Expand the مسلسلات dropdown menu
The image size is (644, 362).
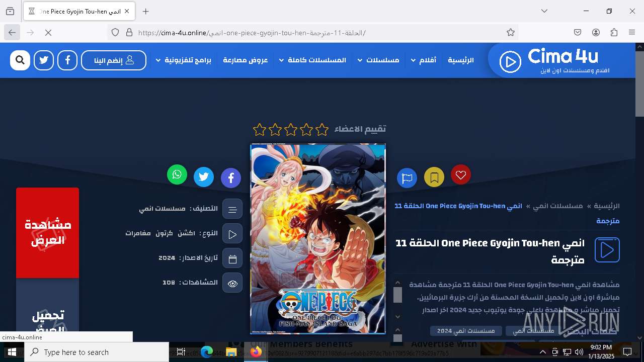378,60
